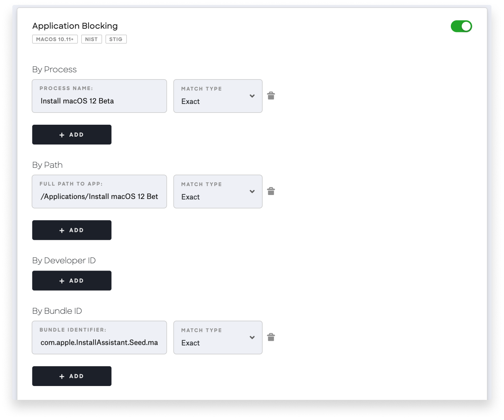Viewport: 504px width, 420px height.
Task: Click the plus icon on the By Path Add button
Action: [61, 230]
